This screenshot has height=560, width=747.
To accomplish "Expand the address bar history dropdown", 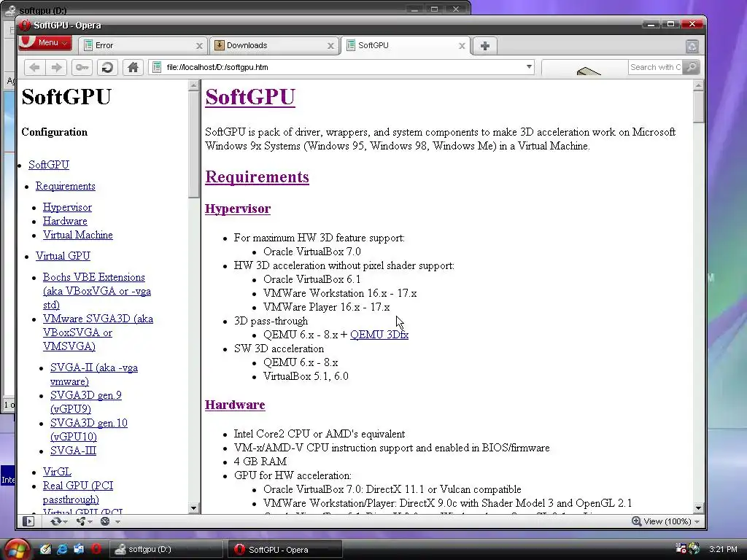I will 529,67.
